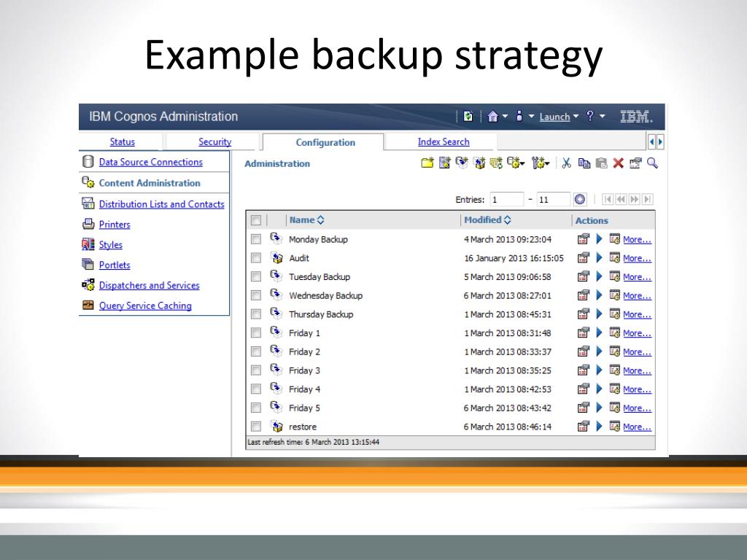
Task: Open Distribution Lists and Contacts
Action: click(161, 204)
